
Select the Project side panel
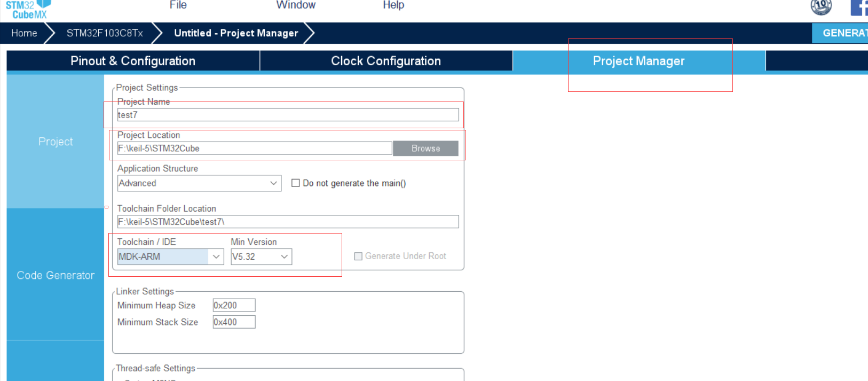(x=56, y=142)
